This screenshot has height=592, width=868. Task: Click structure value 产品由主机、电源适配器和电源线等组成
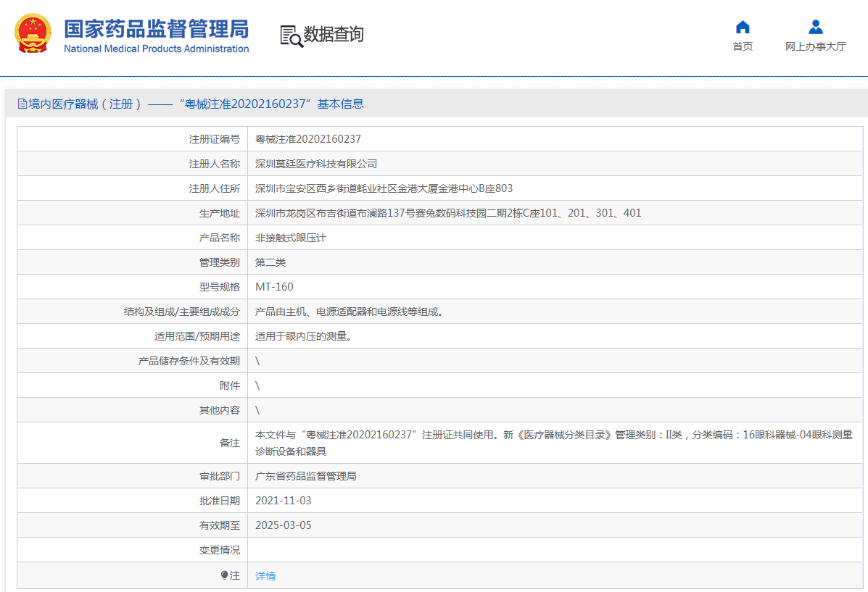[x=351, y=312]
